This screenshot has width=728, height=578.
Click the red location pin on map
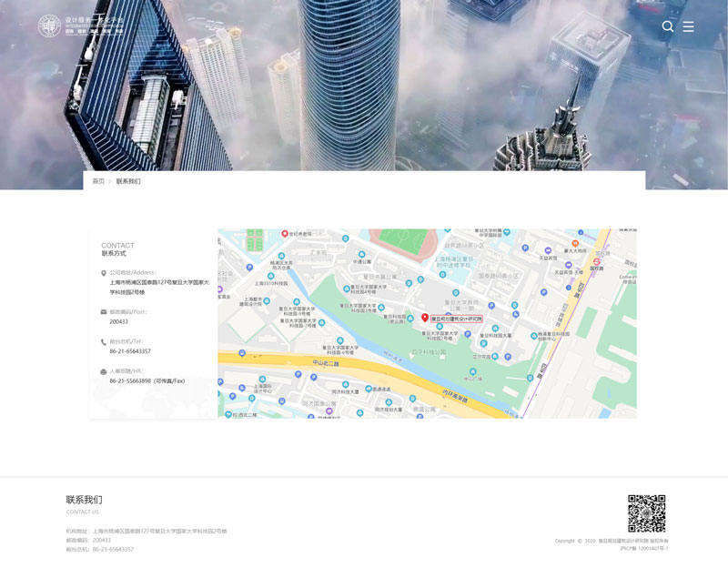click(x=425, y=318)
